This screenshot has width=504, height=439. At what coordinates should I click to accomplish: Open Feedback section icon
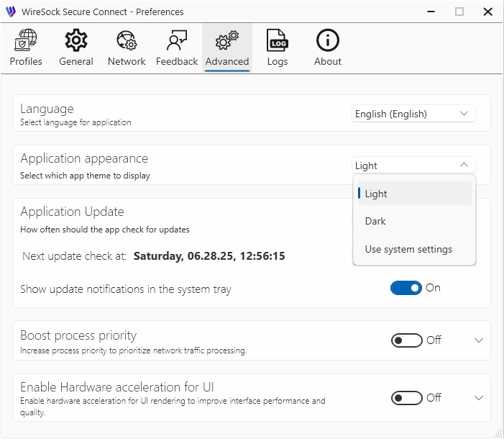pyautogui.click(x=177, y=40)
